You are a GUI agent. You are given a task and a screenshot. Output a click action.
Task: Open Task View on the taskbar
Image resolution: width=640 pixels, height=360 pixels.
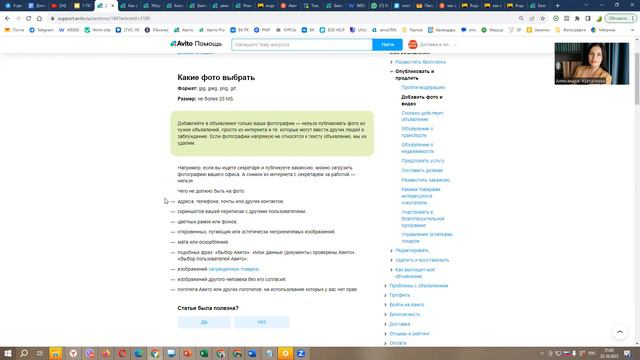click(40, 353)
